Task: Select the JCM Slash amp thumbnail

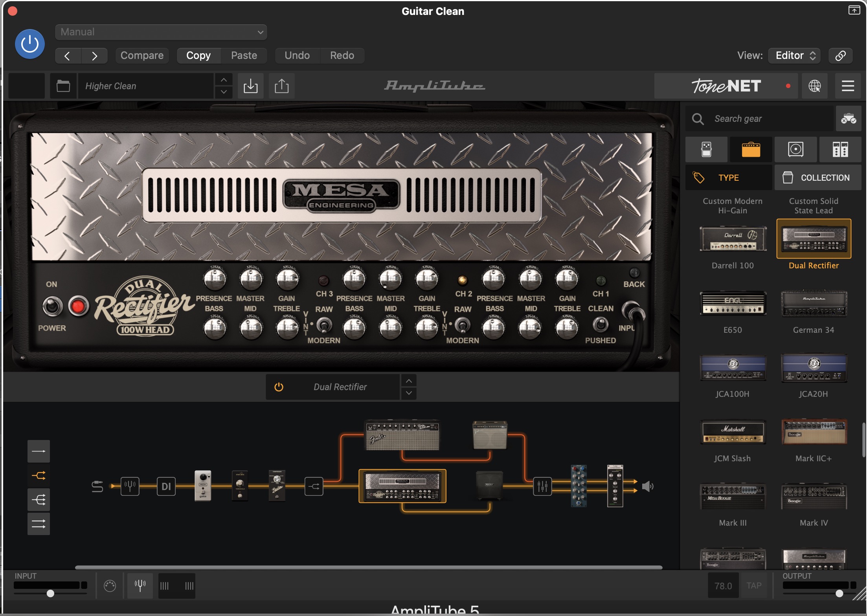Action: coord(733,432)
